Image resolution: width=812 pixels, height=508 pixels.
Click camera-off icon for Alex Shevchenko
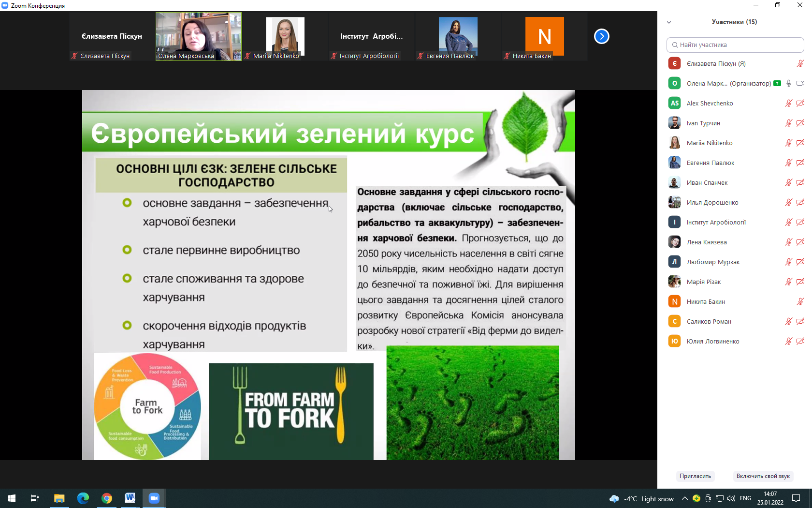[800, 103]
